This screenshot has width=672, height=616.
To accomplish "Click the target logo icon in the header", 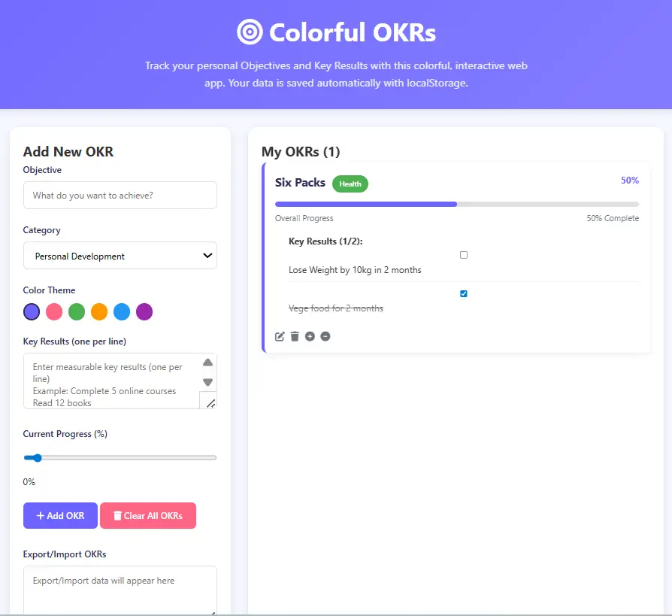I will click(250, 32).
